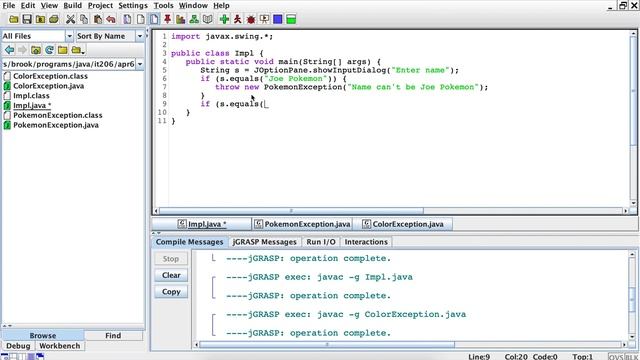640x360 pixels.
Task: Switch to PokemonException.java editor tab
Action: pyautogui.click(x=302, y=224)
